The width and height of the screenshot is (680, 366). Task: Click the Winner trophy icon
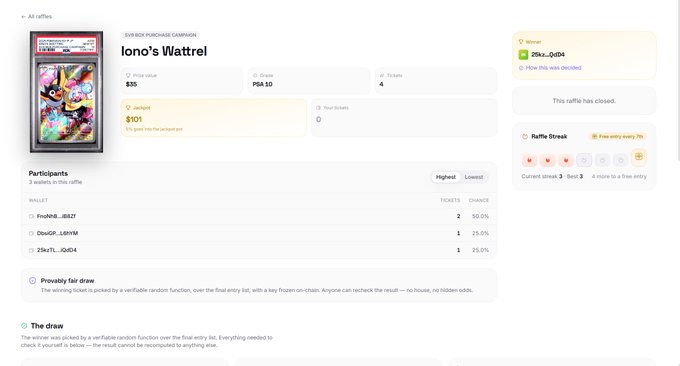521,42
